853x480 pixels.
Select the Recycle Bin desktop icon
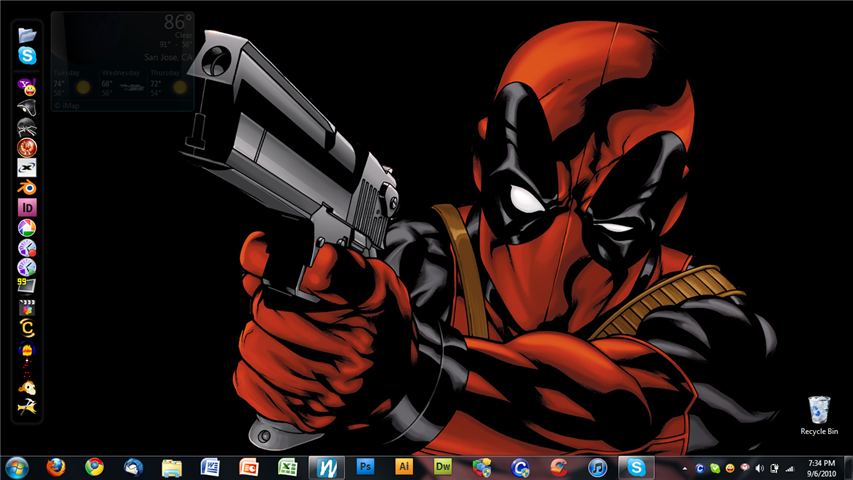819,415
